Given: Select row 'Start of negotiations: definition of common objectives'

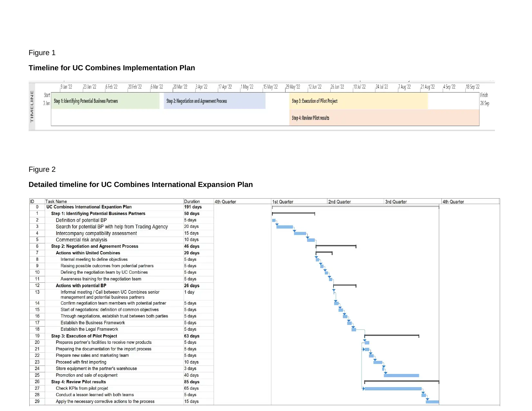Looking at the screenshot, I should (x=121, y=310).
